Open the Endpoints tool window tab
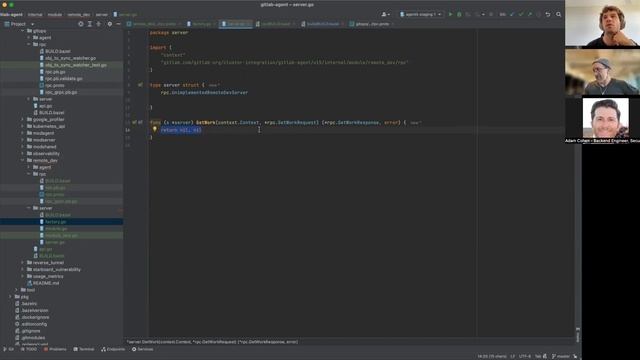 pos(113,349)
